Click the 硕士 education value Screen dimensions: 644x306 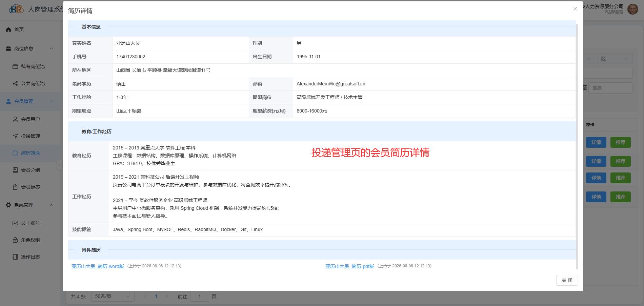[121, 84]
